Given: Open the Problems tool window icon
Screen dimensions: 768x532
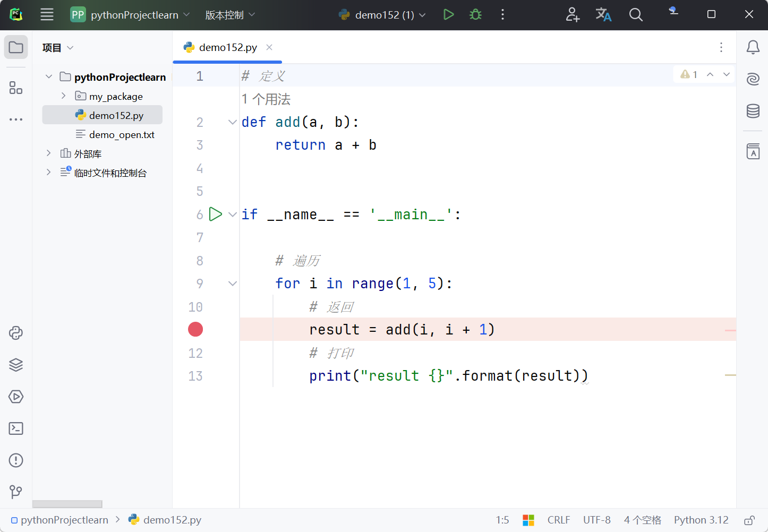Looking at the screenshot, I should pyautogui.click(x=16, y=460).
